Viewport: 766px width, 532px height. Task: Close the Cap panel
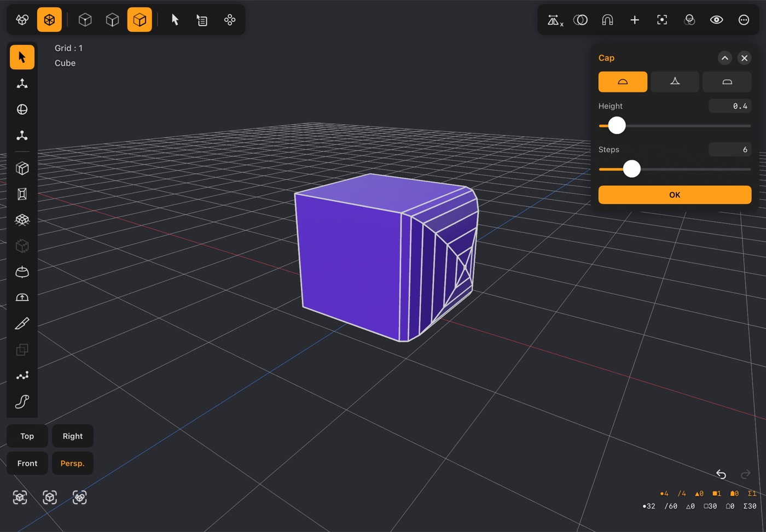(x=744, y=58)
